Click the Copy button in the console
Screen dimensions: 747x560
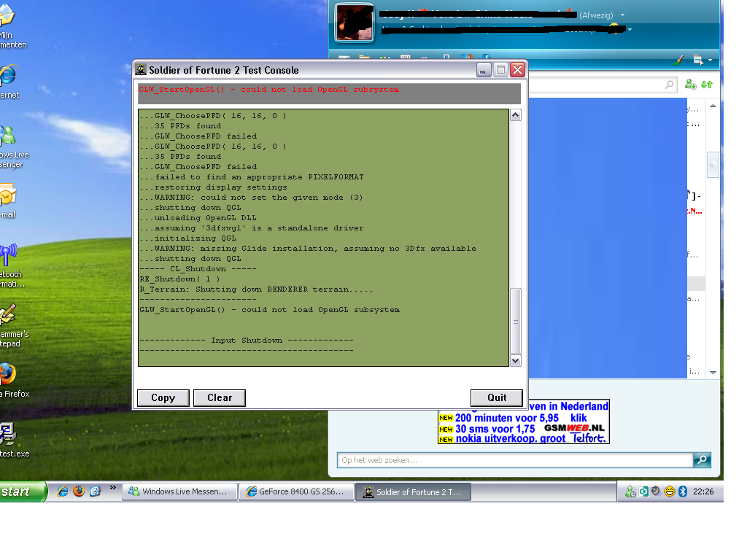click(x=163, y=397)
